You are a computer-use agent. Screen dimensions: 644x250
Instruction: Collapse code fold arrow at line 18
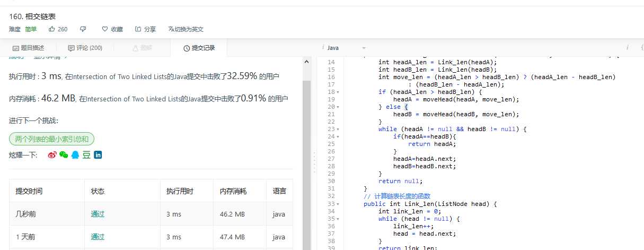click(x=338, y=92)
